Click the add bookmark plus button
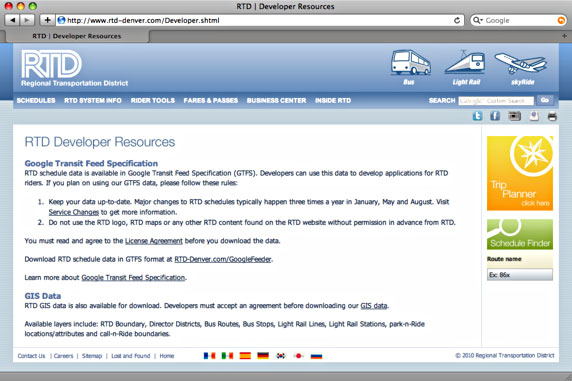572x381 pixels. 47,20
